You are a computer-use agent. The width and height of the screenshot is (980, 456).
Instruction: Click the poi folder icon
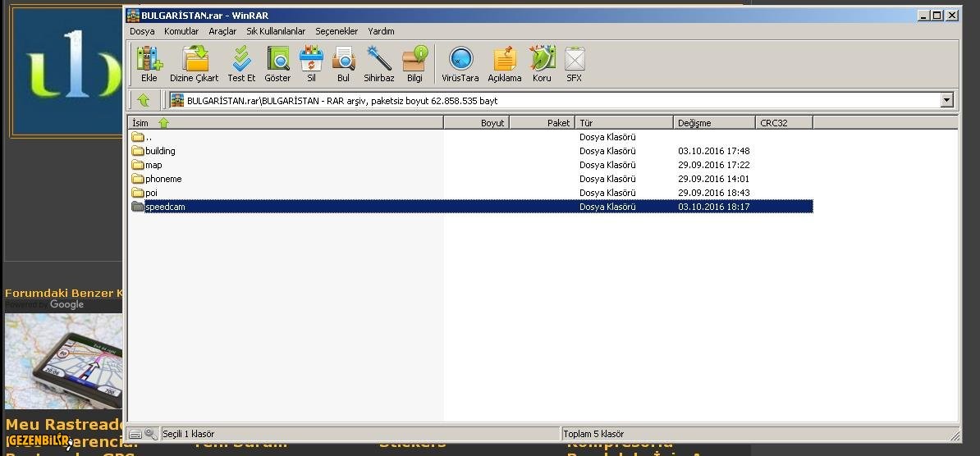tap(138, 193)
